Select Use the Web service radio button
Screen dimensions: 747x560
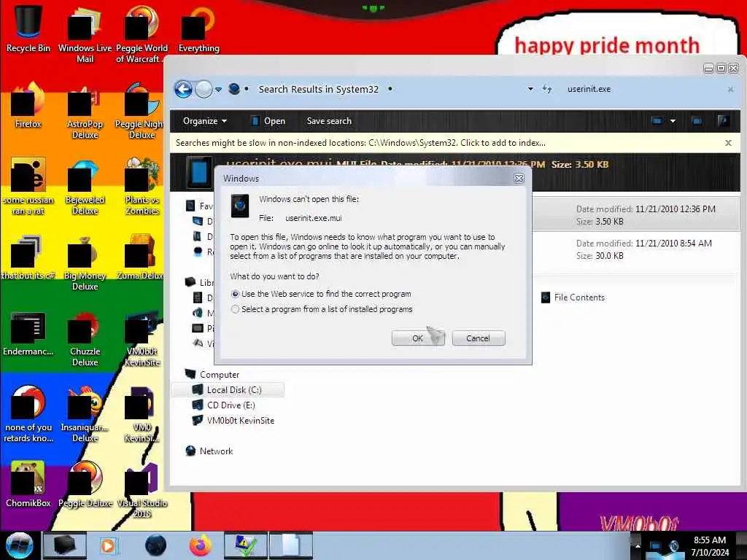(x=235, y=295)
